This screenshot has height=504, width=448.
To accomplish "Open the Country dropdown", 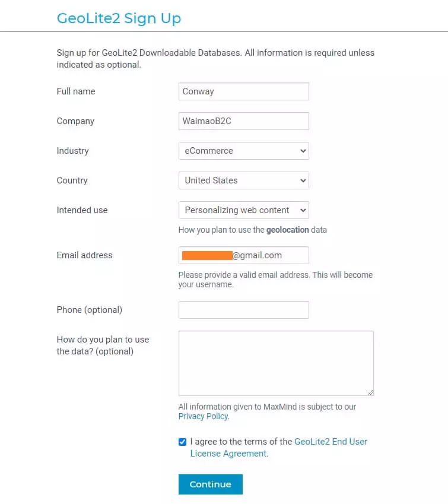I will click(243, 180).
